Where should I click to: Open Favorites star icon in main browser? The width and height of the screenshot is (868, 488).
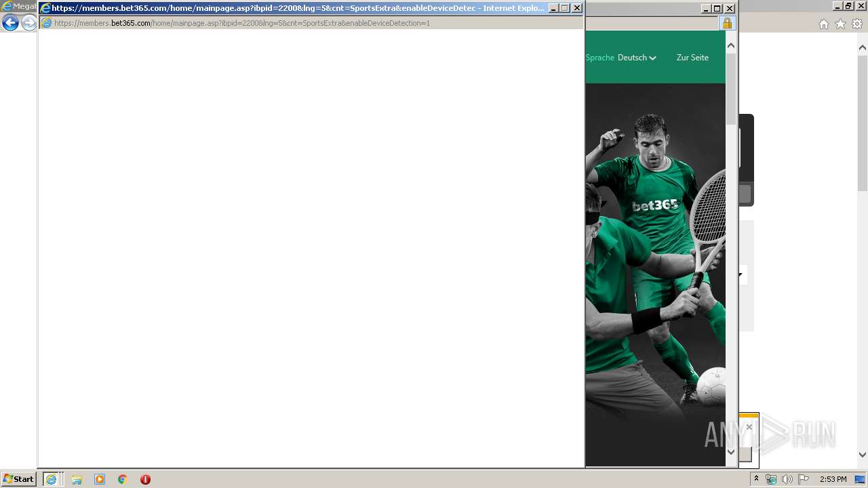tap(840, 24)
